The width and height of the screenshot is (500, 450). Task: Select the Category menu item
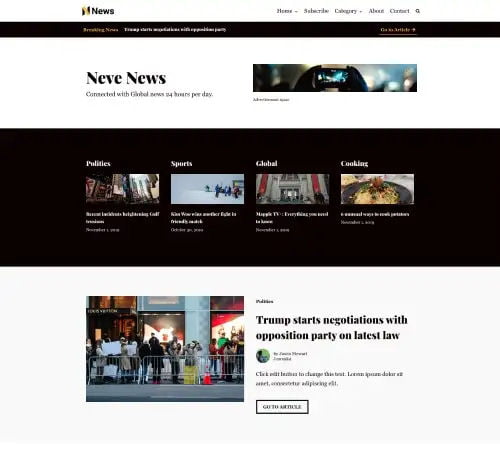pos(346,11)
